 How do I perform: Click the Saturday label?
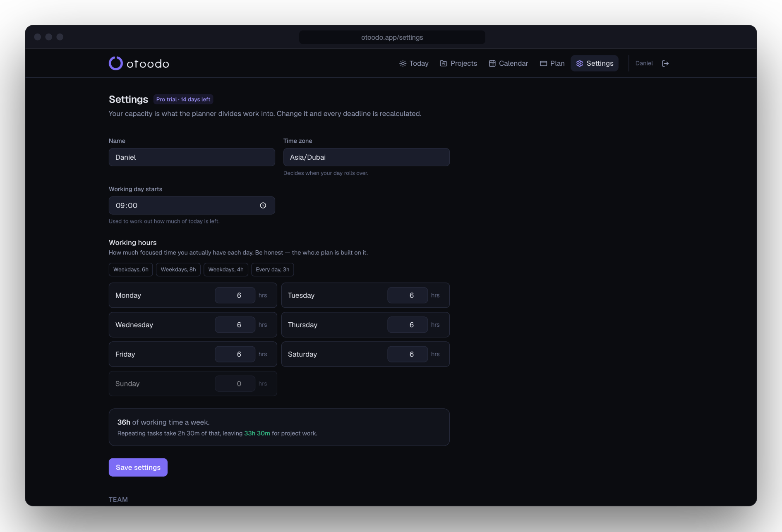[x=302, y=354]
